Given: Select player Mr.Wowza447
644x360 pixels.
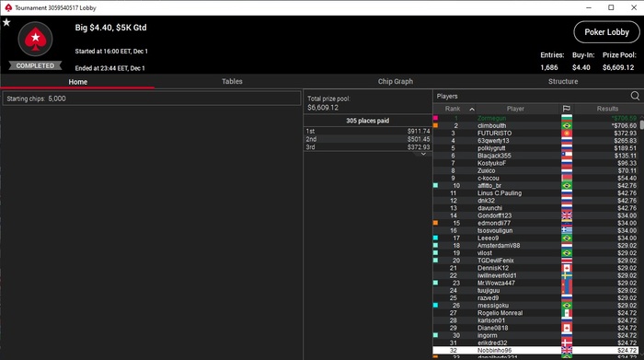Looking at the screenshot, I should click(x=536, y=283).
